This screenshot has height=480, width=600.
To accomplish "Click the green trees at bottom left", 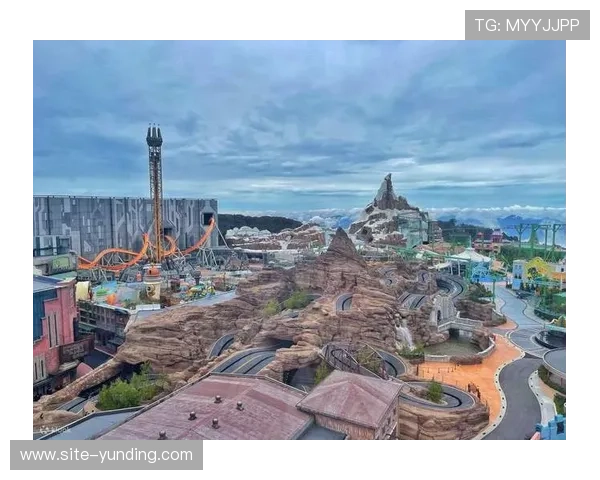I will pyautogui.click(x=130, y=392).
